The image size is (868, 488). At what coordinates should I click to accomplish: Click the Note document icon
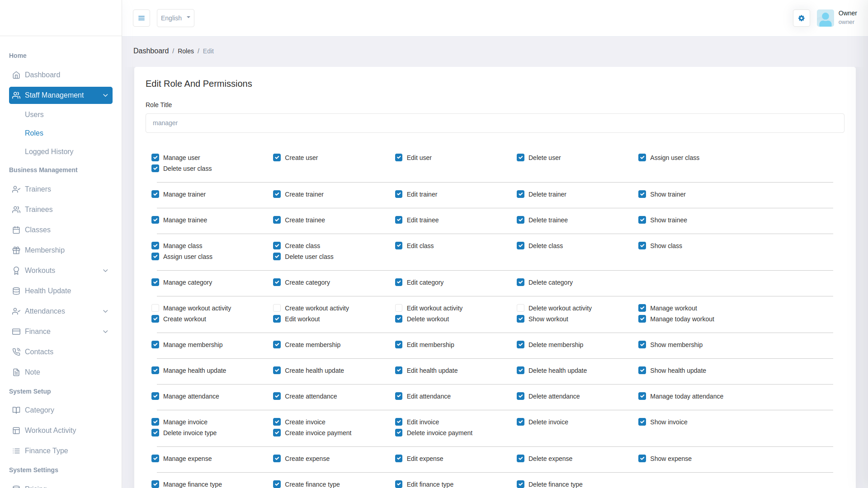coord(16,372)
